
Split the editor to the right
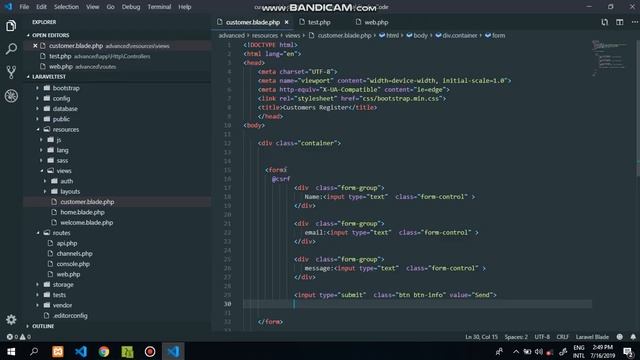(620, 22)
